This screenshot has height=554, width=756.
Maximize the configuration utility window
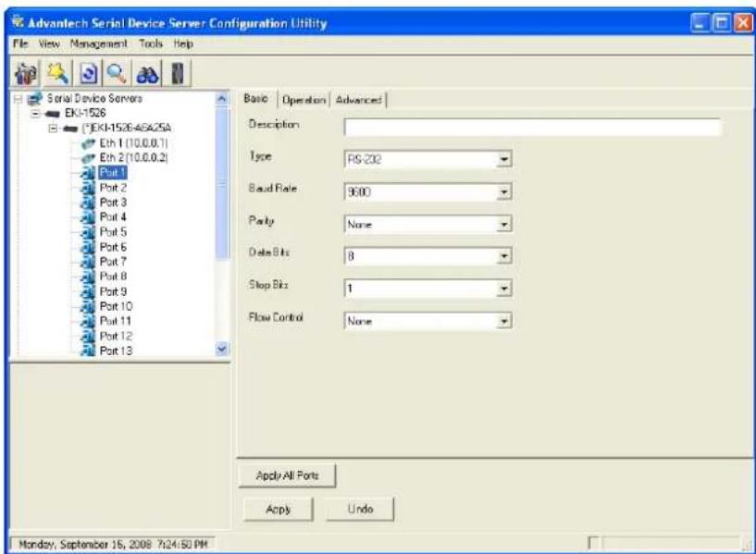pos(721,23)
